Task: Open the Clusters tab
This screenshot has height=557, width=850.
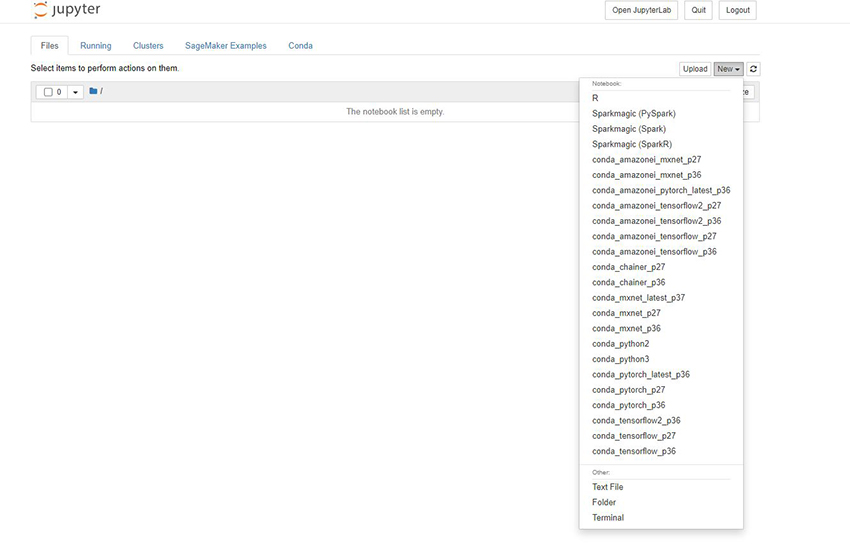Action: pyautogui.click(x=148, y=46)
